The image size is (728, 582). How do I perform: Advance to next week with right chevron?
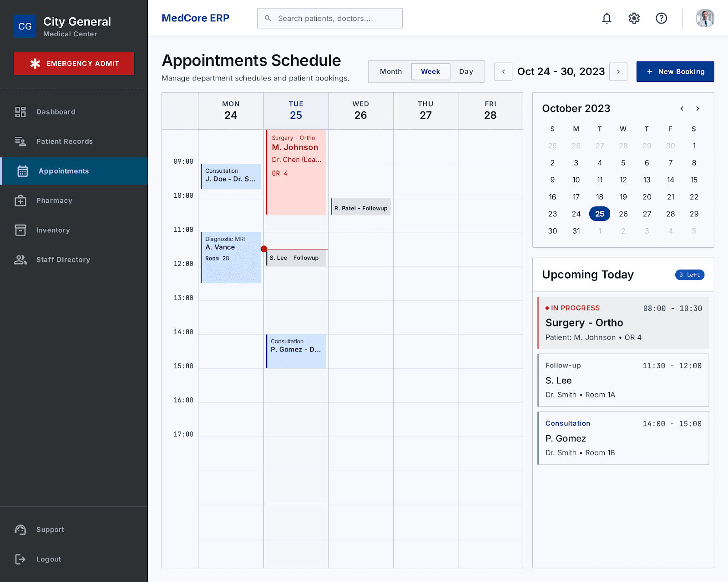(618, 72)
